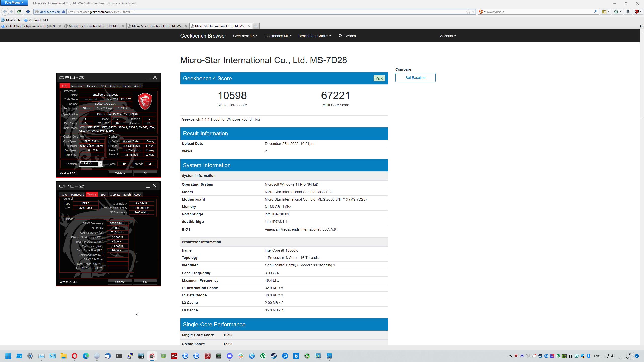Show hidden system tray icons chevron

pyautogui.click(x=510, y=356)
